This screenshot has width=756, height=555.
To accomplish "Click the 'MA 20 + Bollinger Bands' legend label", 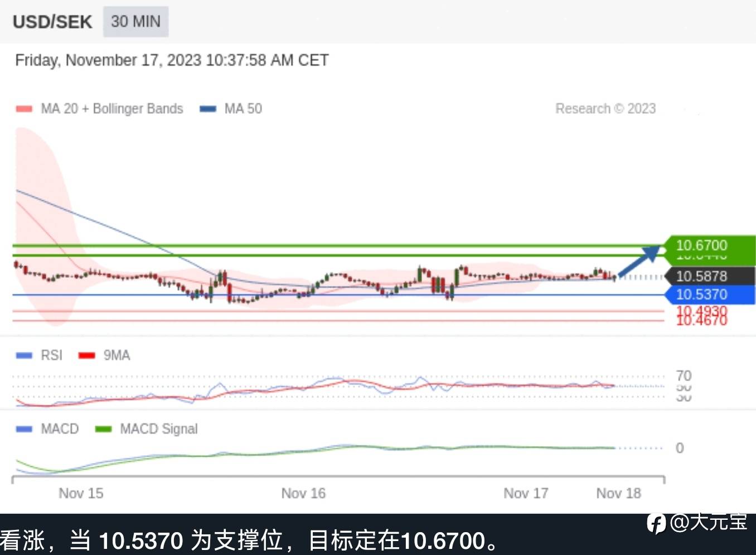I will click(112, 109).
